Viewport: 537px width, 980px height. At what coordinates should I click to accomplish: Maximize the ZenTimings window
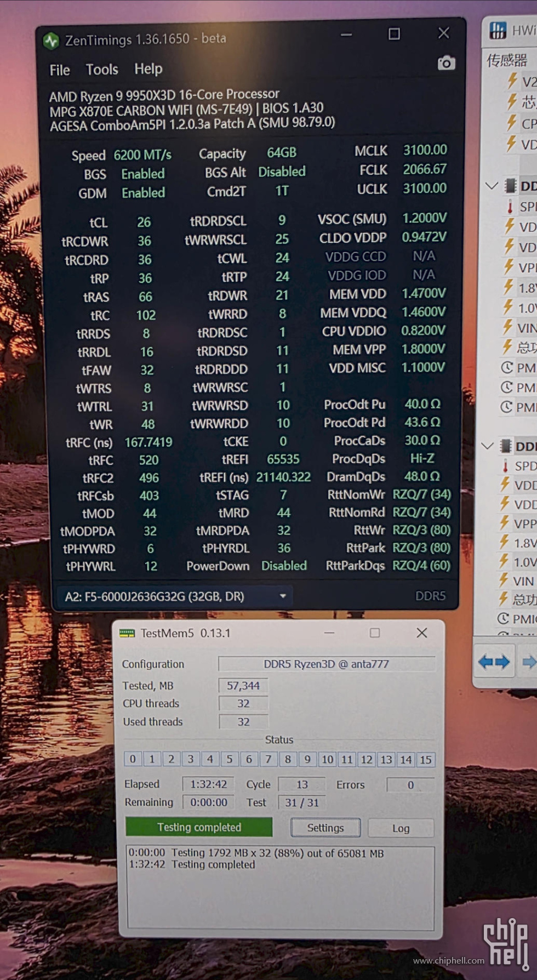coord(394,34)
